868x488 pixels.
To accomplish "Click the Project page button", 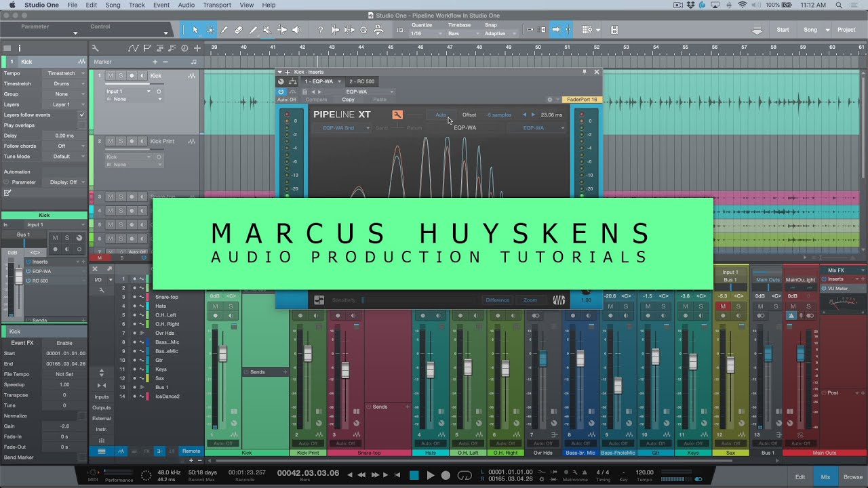I will (x=846, y=30).
